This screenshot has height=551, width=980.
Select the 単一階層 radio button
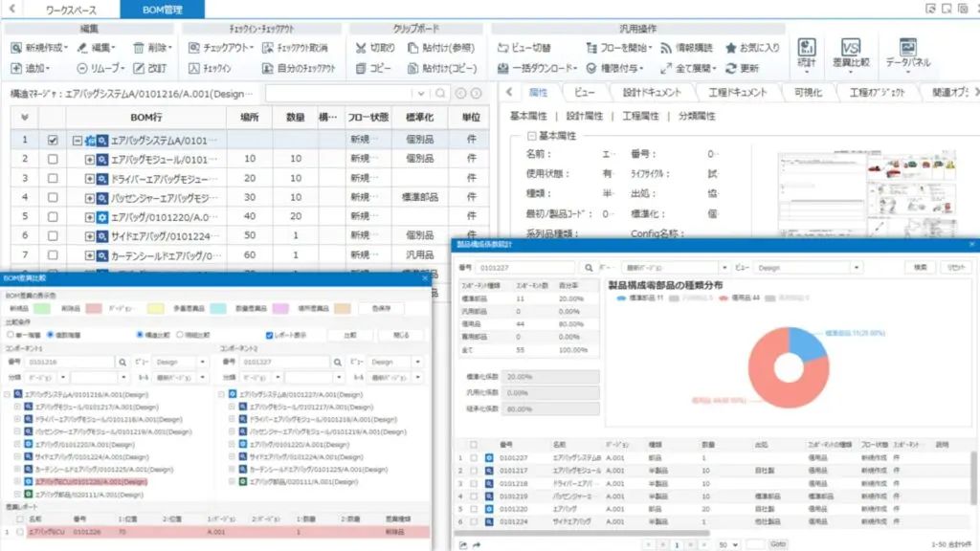[9, 335]
